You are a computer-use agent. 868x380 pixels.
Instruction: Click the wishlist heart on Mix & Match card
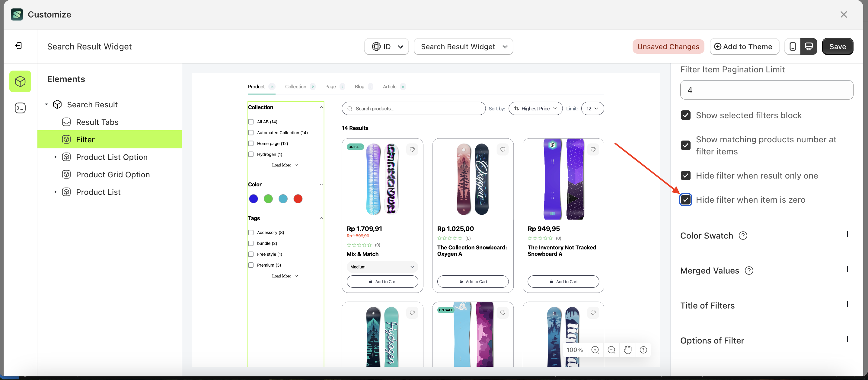click(413, 150)
